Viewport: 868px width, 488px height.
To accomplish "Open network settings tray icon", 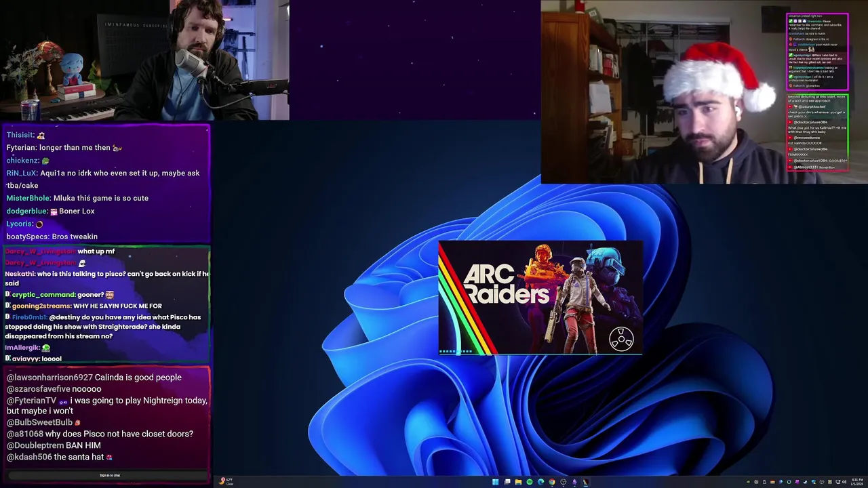I will (837, 482).
